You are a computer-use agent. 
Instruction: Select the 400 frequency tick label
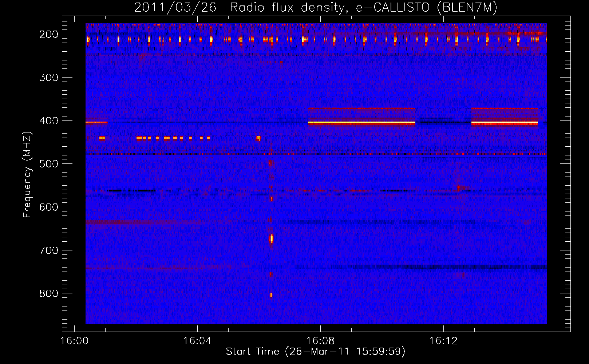pos(49,121)
